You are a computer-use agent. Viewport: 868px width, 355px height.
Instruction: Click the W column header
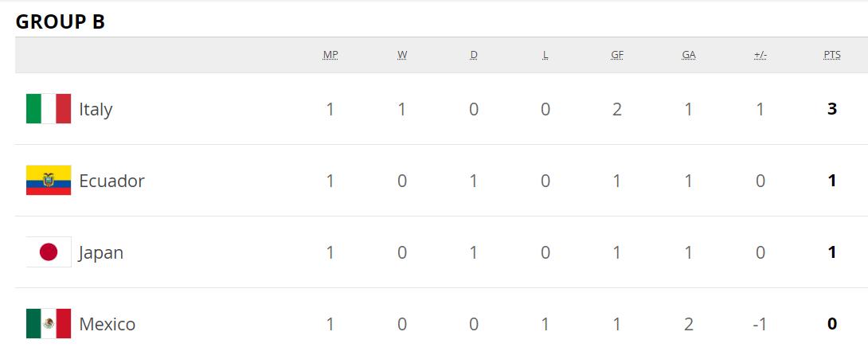pos(402,55)
